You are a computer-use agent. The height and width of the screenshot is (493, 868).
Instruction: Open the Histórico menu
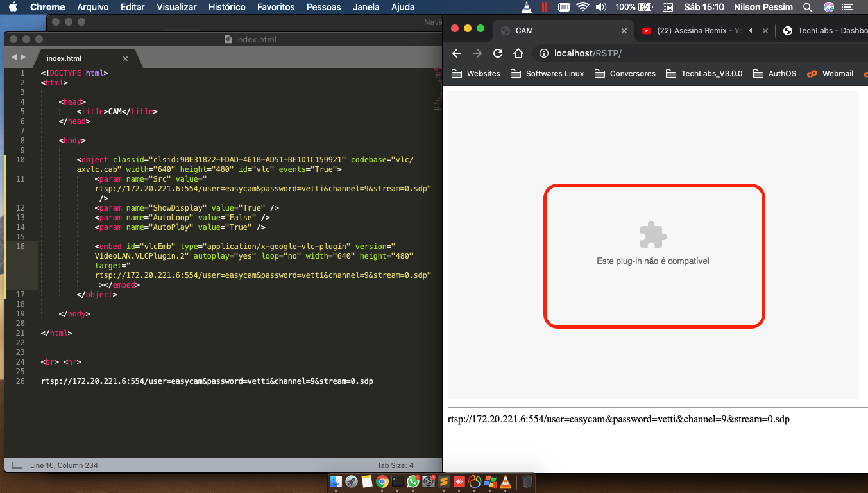227,7
